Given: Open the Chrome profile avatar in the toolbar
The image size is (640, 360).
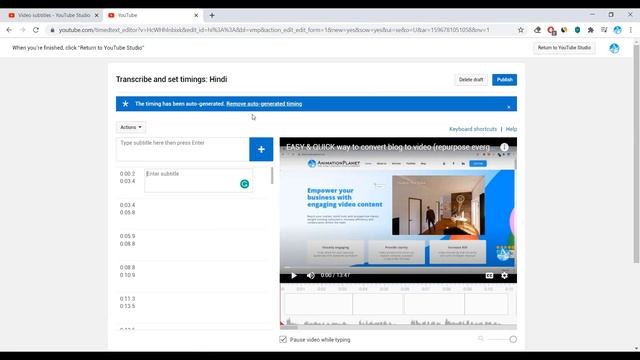Looking at the screenshot, I should click(x=618, y=30).
